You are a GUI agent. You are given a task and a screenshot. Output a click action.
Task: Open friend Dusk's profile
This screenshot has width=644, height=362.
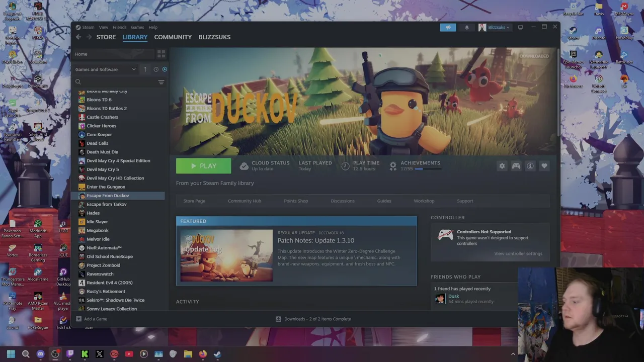453,296
